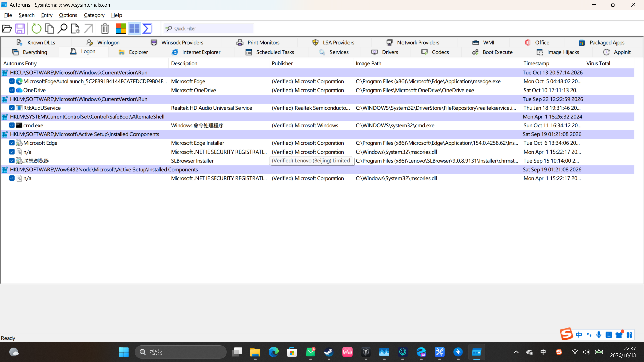Open the File menu
The height and width of the screenshot is (362, 644).
(x=8, y=15)
